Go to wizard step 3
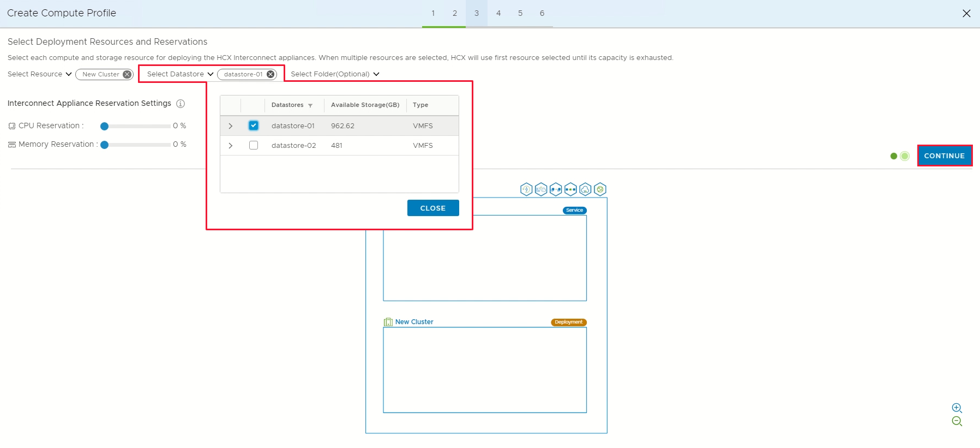Viewport: 980px width, 448px height. tap(477, 13)
